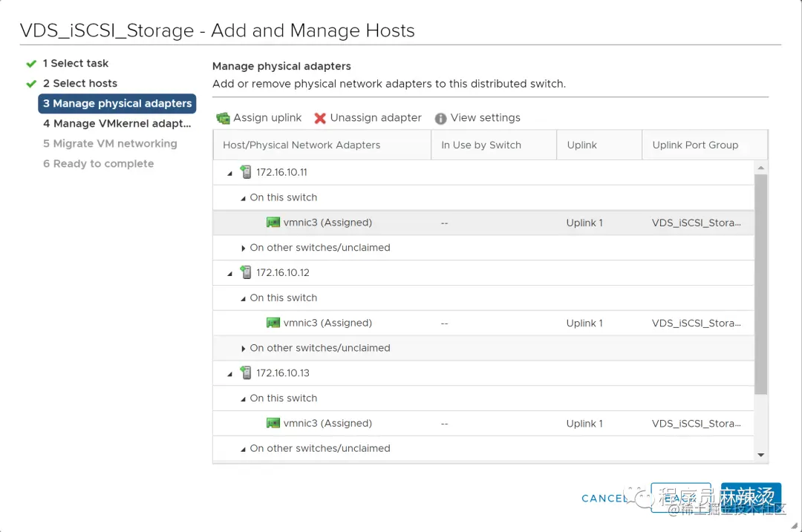Click the View settings label
The image size is (802, 532).
(x=486, y=117)
